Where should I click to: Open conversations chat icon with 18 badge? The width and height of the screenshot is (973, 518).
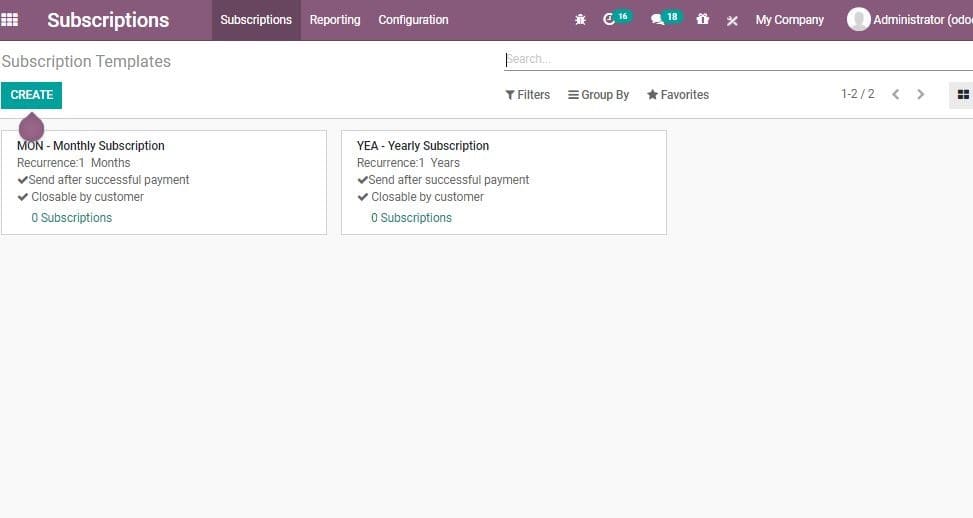point(665,19)
